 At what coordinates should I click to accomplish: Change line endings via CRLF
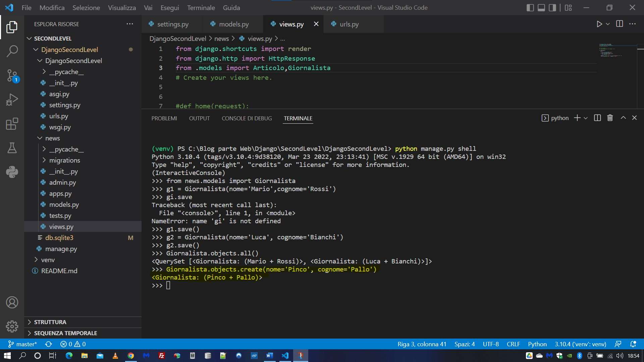coord(513,344)
